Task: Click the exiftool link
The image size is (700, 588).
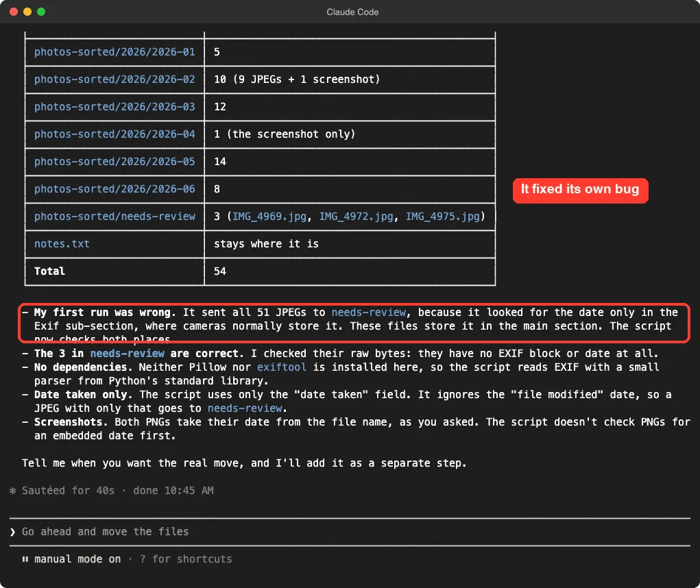Action: point(282,367)
